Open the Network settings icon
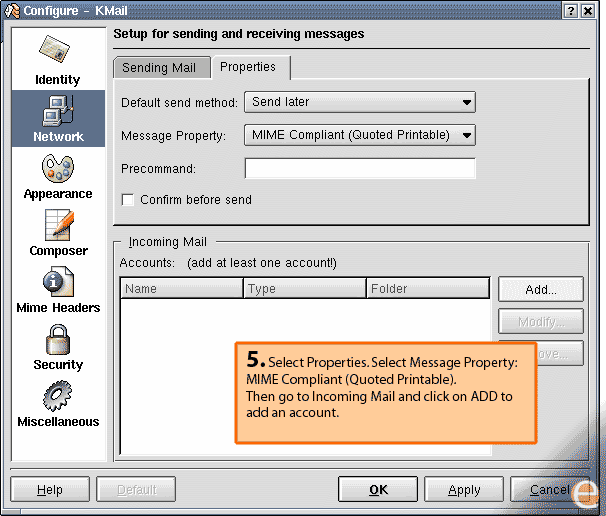This screenshot has height=516, width=606. (57, 110)
